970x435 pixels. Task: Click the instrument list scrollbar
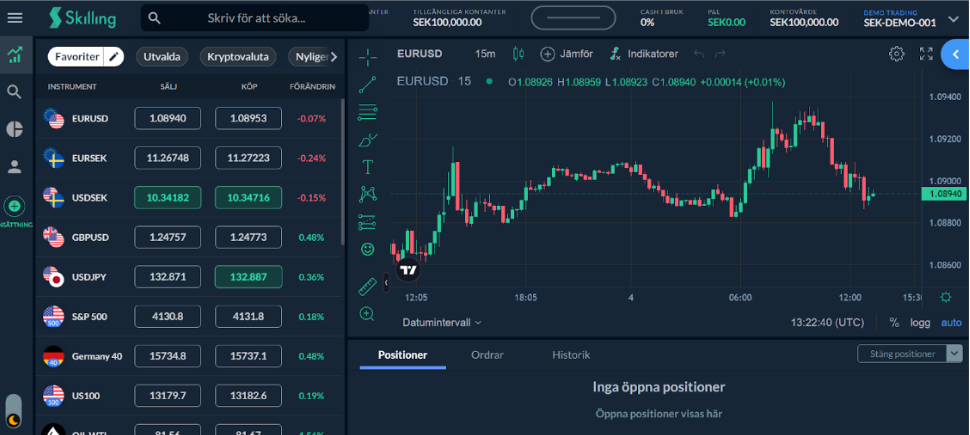343,170
